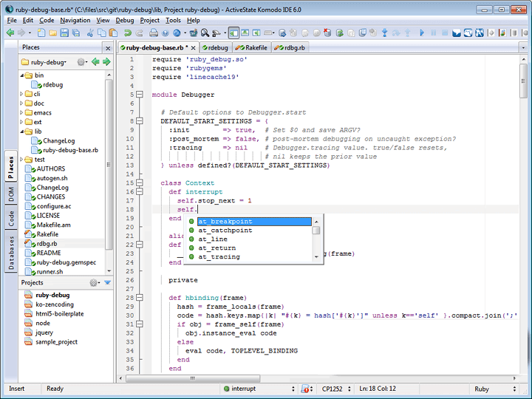Toggle code fold on line 15 class Context

coord(140,183)
